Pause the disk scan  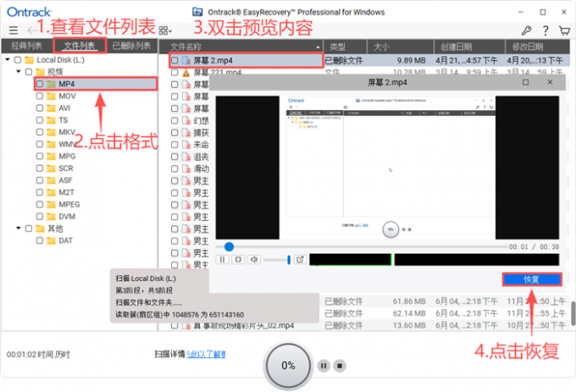coord(324,366)
